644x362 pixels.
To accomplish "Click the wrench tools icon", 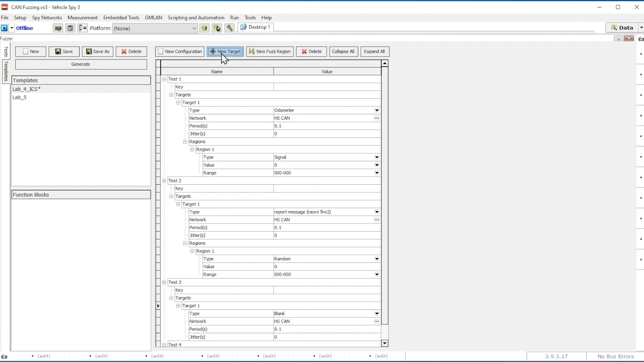I will tap(229, 28).
